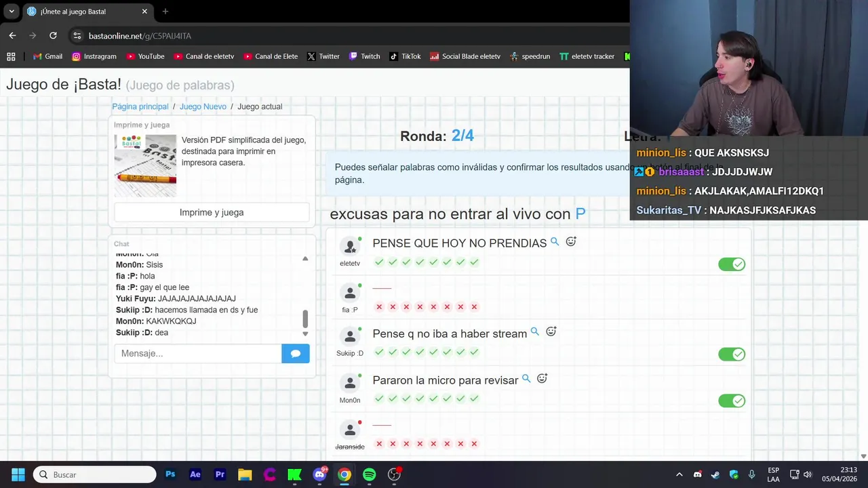Click Jaranside player avatar
The height and width of the screenshot is (488, 868).
pyautogui.click(x=350, y=430)
